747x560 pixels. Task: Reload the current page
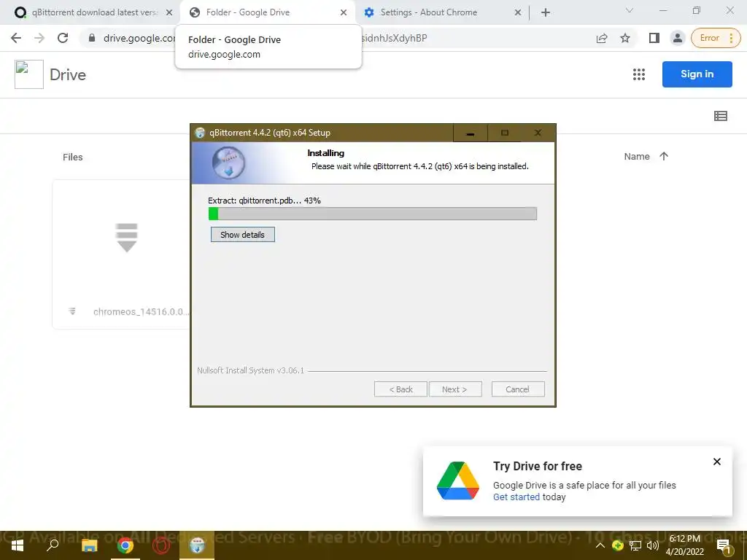click(63, 38)
